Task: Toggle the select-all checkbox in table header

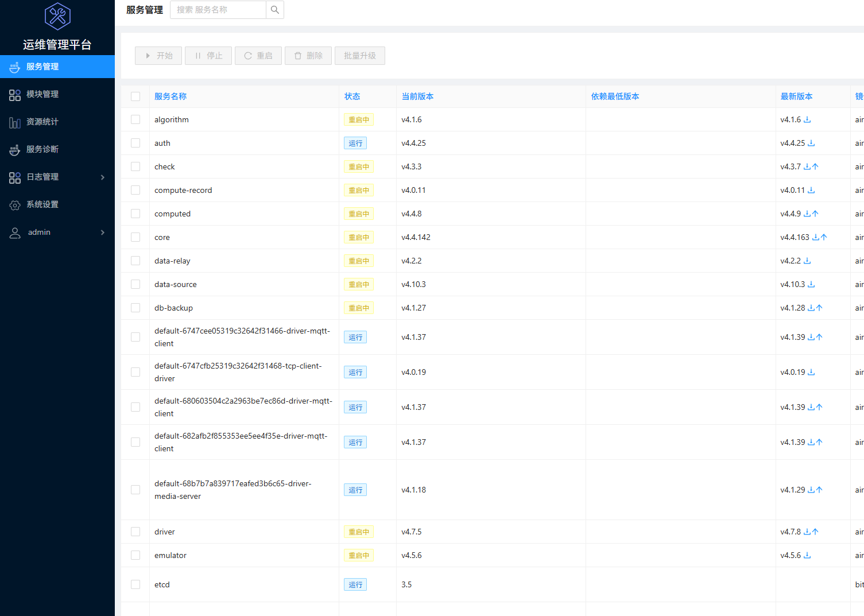Action: click(x=135, y=96)
